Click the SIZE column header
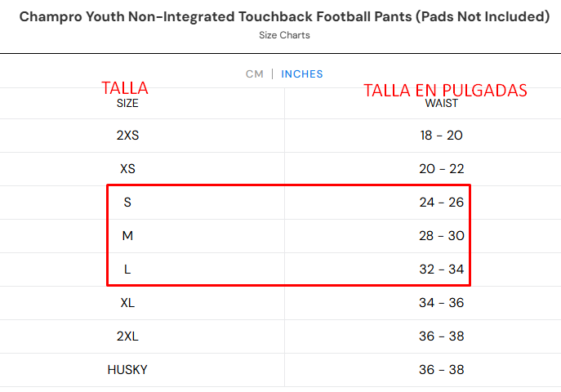 tap(127, 104)
